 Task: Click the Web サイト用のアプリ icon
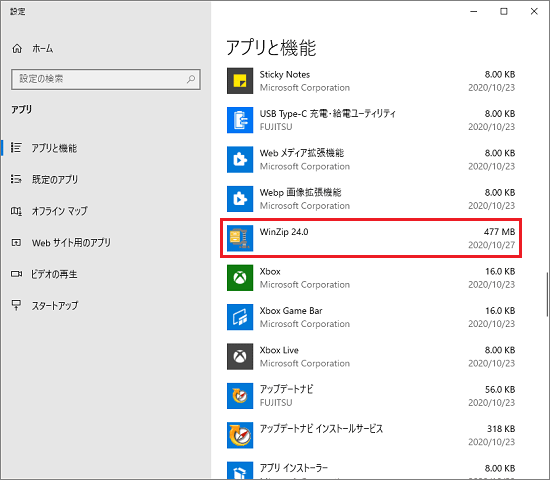point(16,242)
